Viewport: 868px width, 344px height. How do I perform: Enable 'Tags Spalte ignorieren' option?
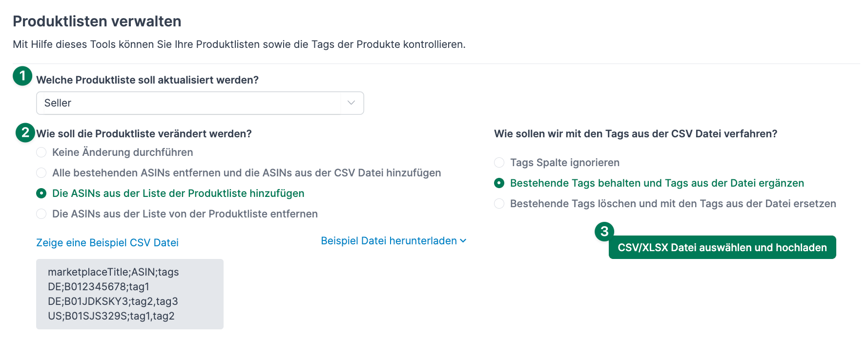pos(499,162)
